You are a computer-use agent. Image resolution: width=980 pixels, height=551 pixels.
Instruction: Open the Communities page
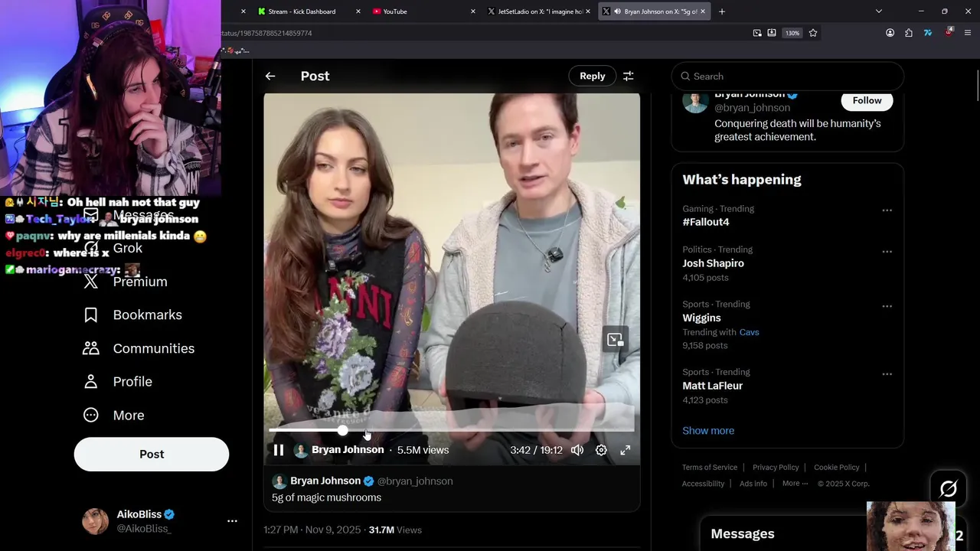click(x=139, y=348)
